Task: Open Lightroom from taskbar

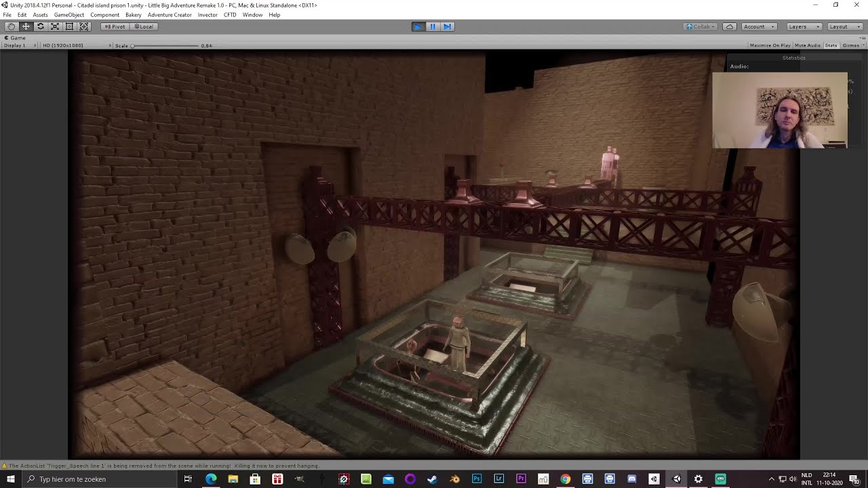Action: (499, 479)
